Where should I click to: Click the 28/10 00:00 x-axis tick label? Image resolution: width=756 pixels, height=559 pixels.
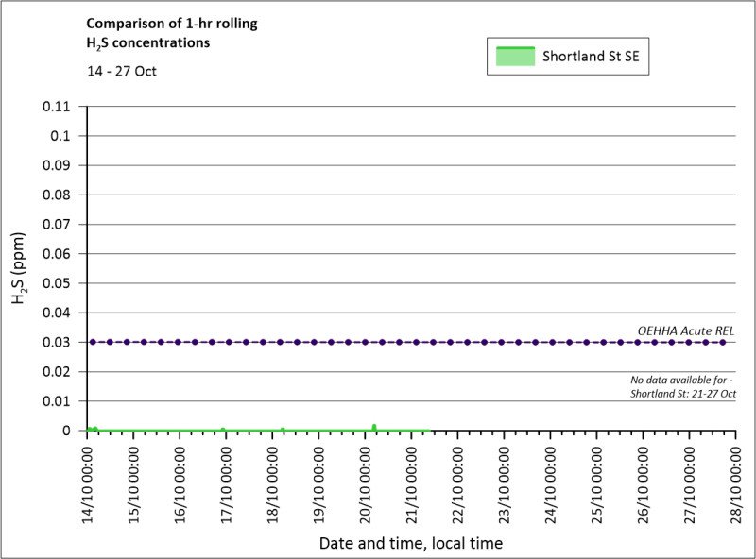pos(736,482)
